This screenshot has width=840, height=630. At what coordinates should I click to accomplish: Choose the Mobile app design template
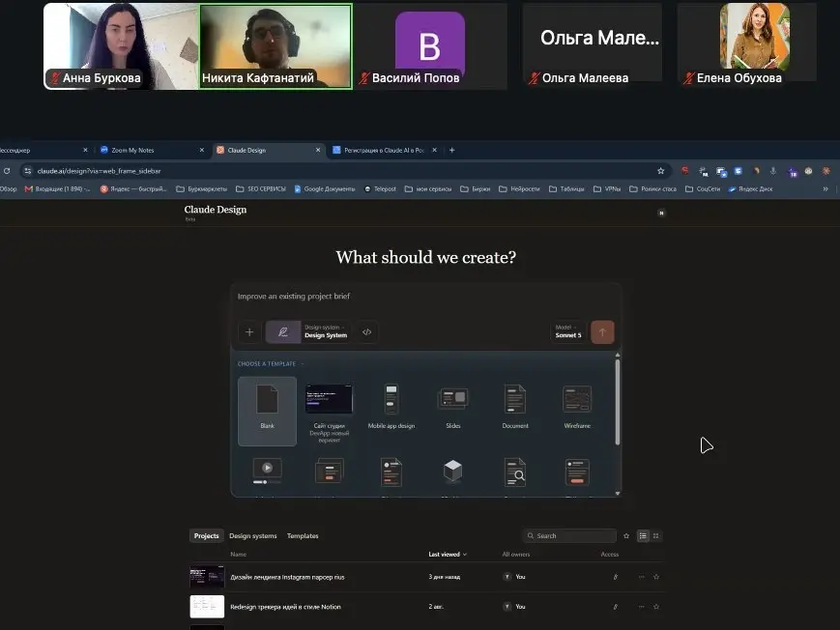point(391,407)
